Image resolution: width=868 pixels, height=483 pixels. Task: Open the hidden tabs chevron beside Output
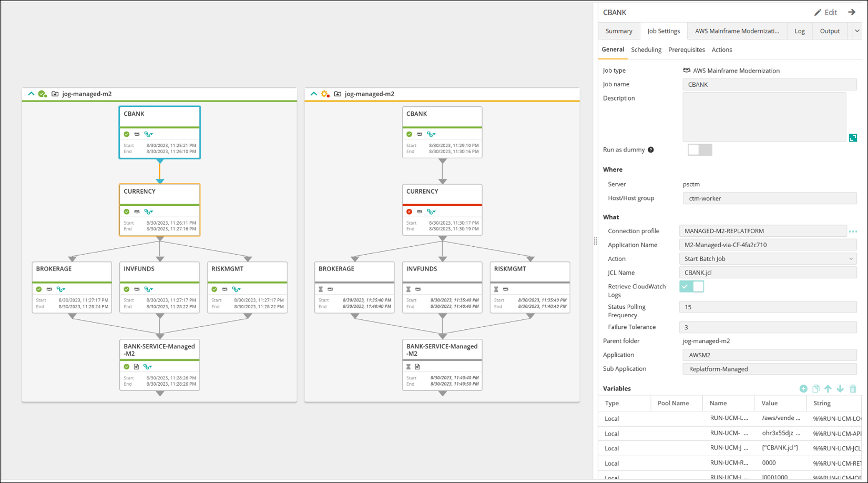(857, 31)
